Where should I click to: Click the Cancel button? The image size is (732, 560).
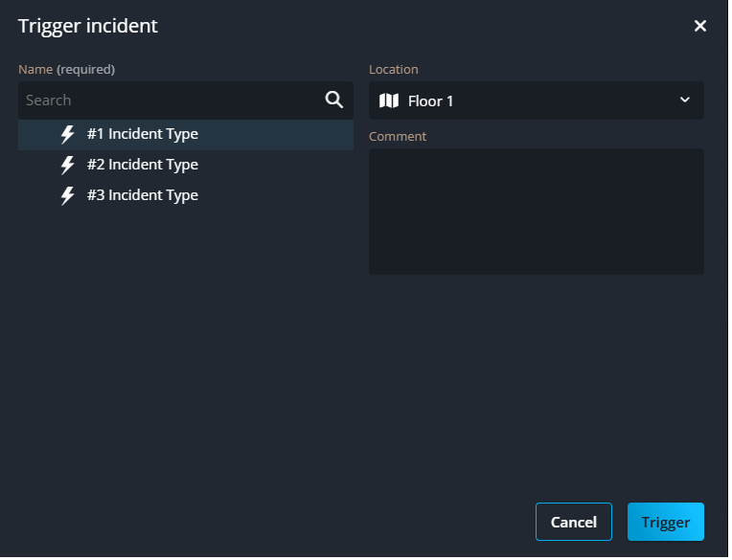pyautogui.click(x=575, y=524)
